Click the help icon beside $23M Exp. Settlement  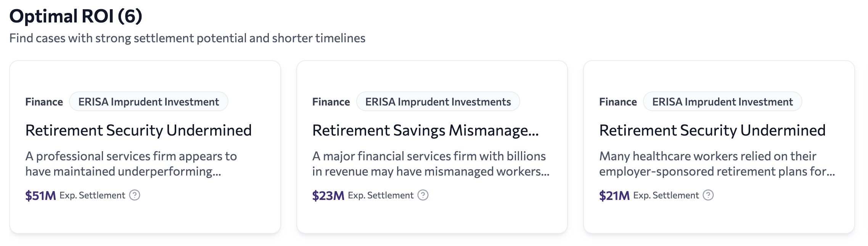(x=423, y=195)
